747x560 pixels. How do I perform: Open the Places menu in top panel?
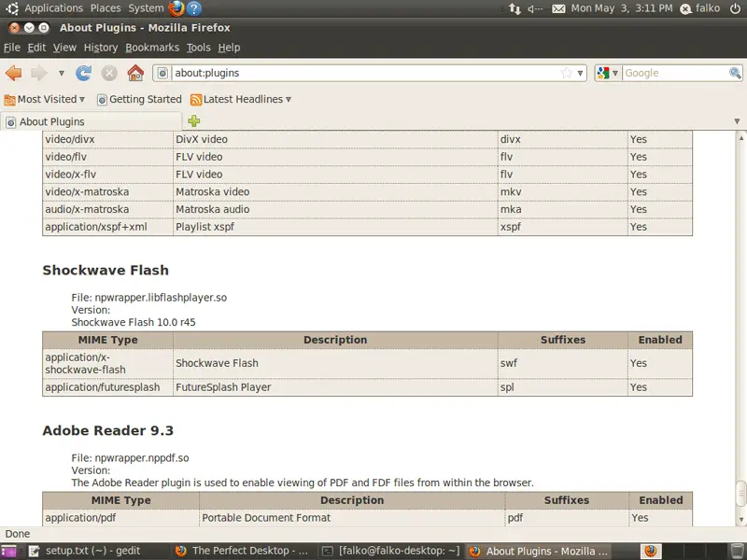pyautogui.click(x=106, y=8)
